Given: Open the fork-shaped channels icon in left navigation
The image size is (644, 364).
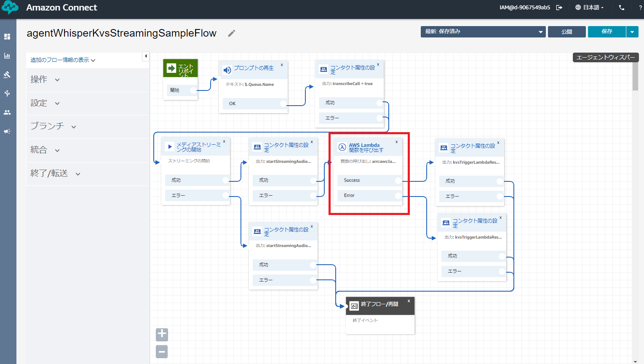Looking at the screenshot, I should pyautogui.click(x=7, y=93).
